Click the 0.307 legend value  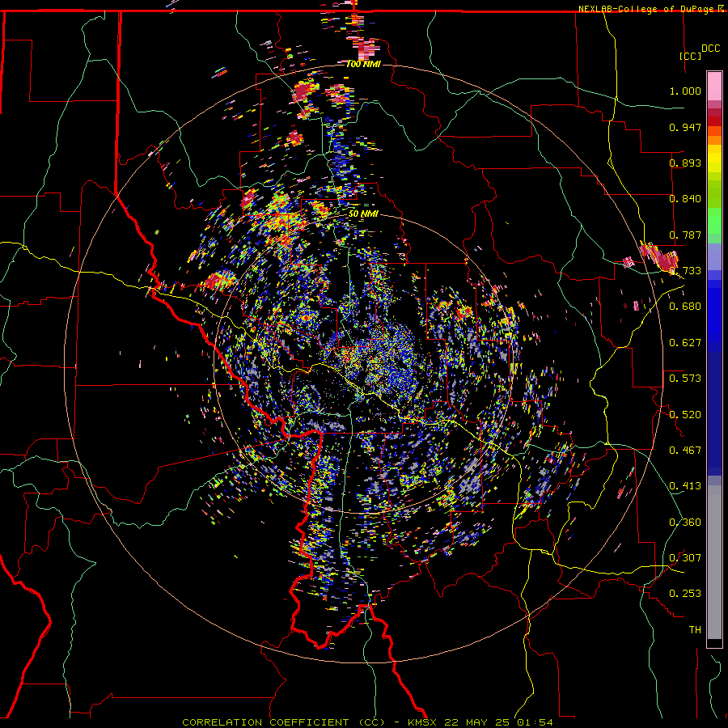[685, 557]
